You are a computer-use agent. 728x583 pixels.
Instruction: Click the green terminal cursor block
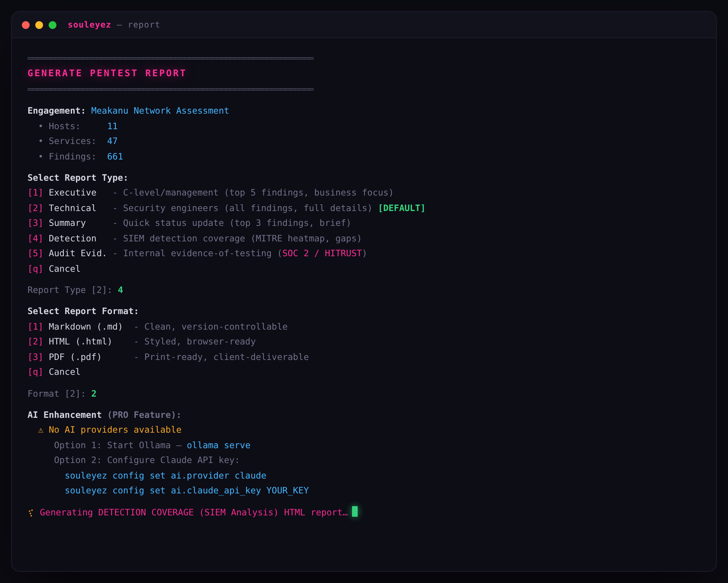coord(355,511)
